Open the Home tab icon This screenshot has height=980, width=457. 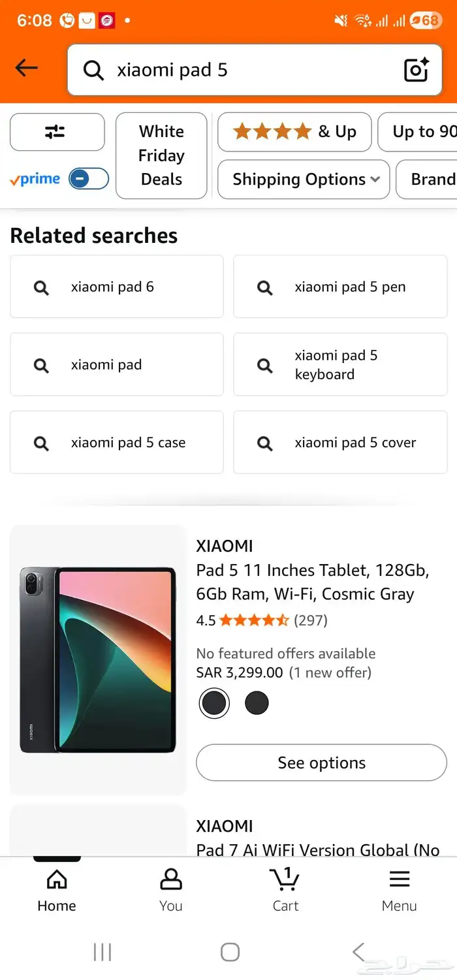[x=56, y=879]
